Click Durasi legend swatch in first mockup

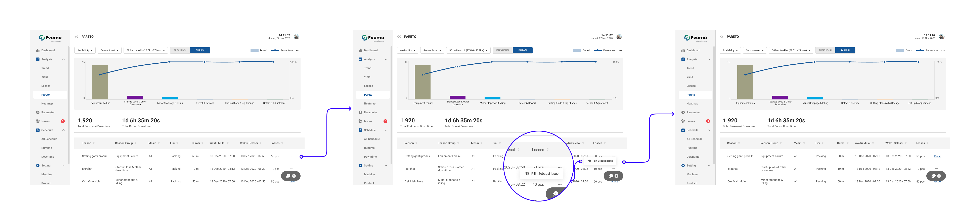tap(255, 50)
